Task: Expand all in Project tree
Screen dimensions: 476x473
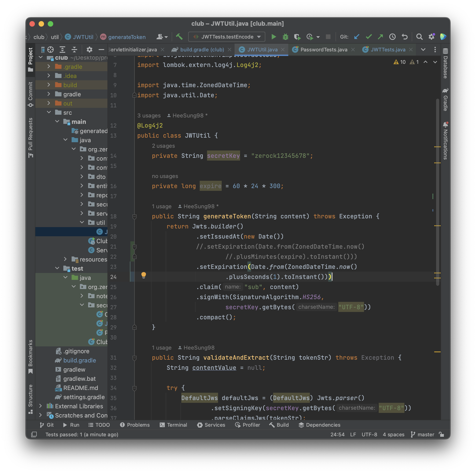Action: click(x=62, y=50)
